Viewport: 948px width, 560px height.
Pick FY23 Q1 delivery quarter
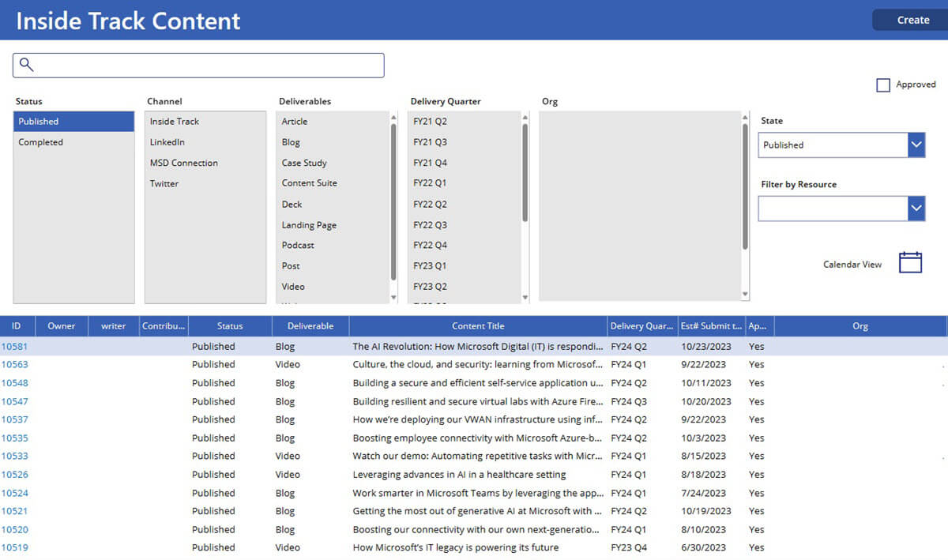465,266
